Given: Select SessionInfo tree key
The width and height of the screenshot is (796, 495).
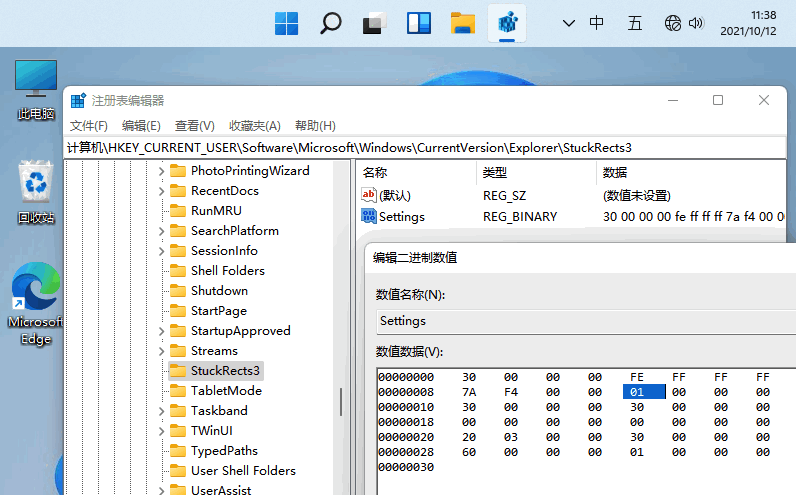Looking at the screenshot, I should click(x=224, y=251).
